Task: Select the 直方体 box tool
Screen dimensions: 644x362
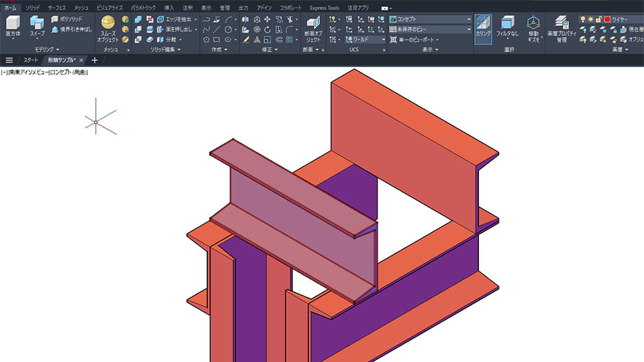Action: 13,27
